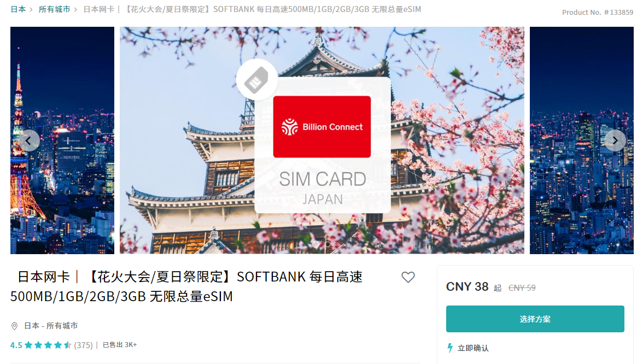Viewport: 637px width, 364px height.
Task: Select the first carousel dot indicator
Action: pos(315,244)
